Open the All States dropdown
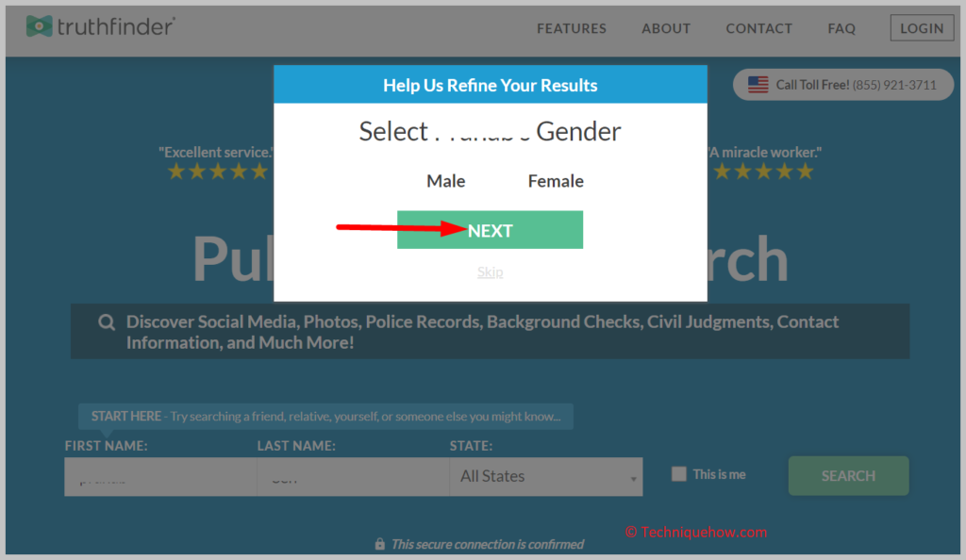The image size is (966, 560). tap(546, 476)
